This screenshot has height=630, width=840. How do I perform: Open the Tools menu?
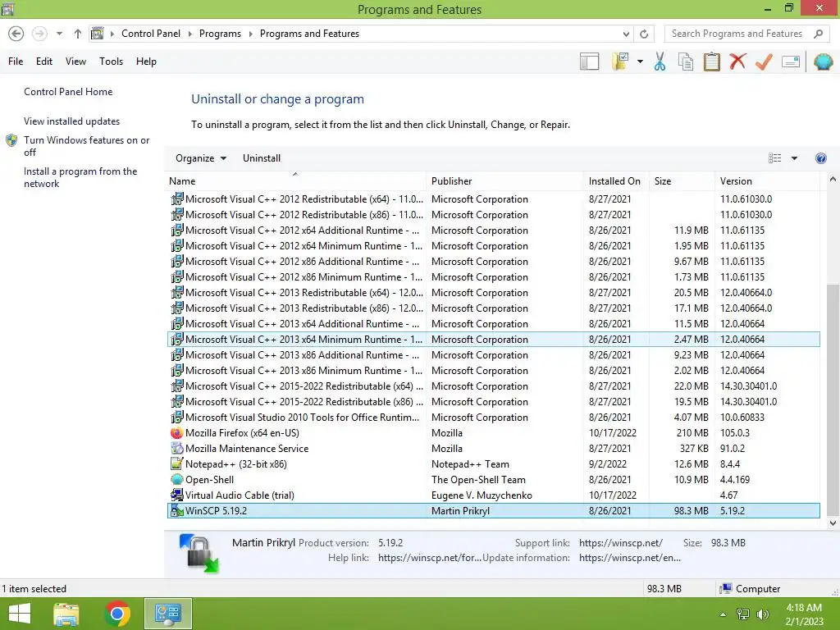tap(111, 62)
